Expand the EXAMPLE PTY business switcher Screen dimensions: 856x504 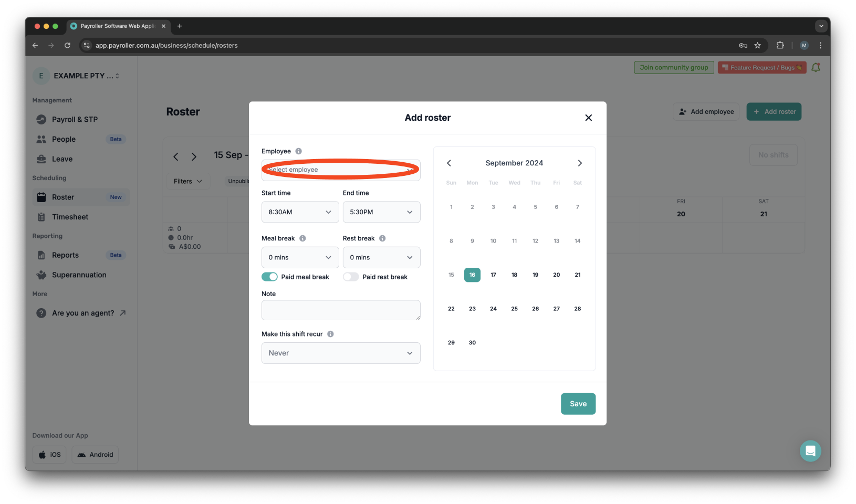point(77,76)
